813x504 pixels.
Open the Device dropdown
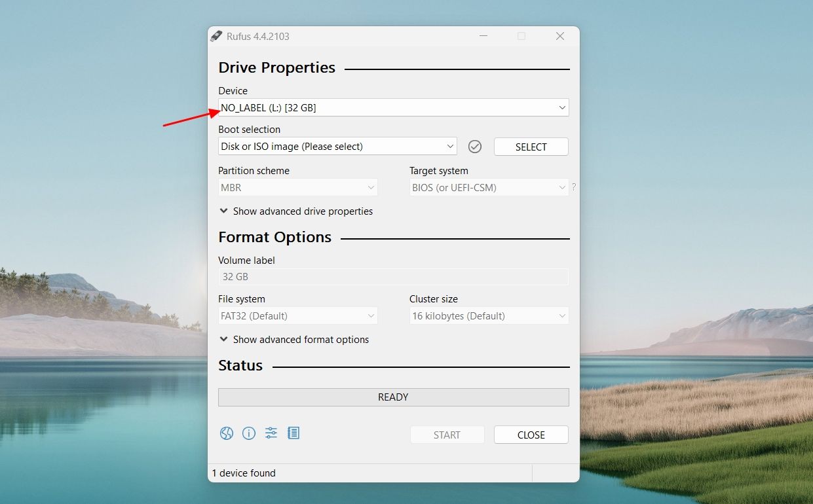[393, 107]
